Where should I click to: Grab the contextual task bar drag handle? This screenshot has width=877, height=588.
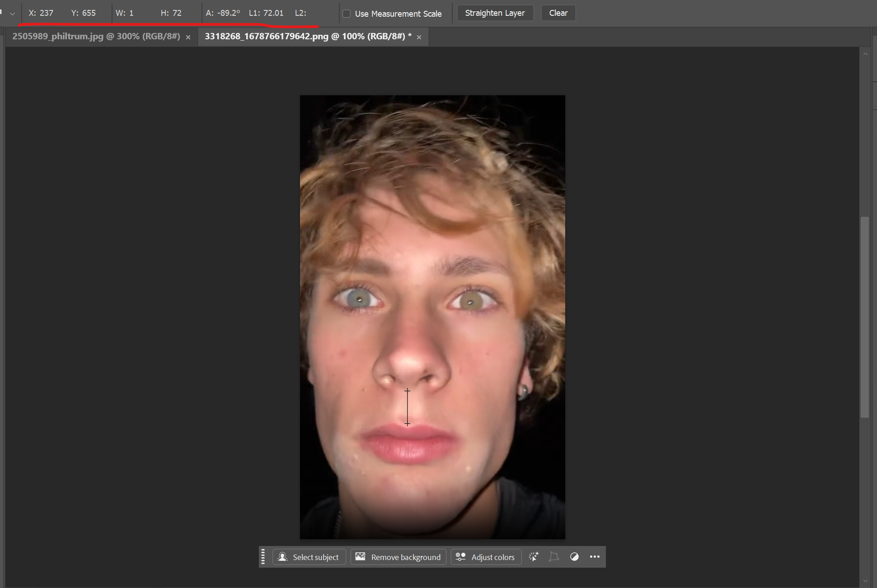(x=263, y=557)
